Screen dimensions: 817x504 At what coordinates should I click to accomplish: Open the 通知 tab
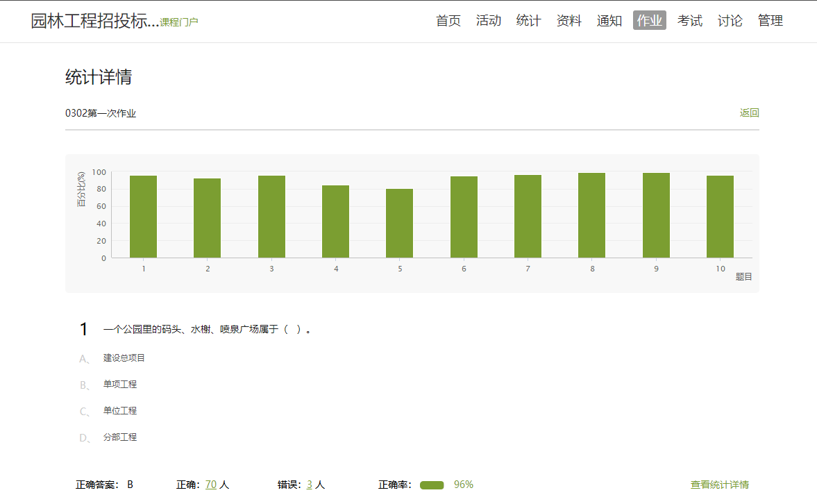click(x=609, y=21)
